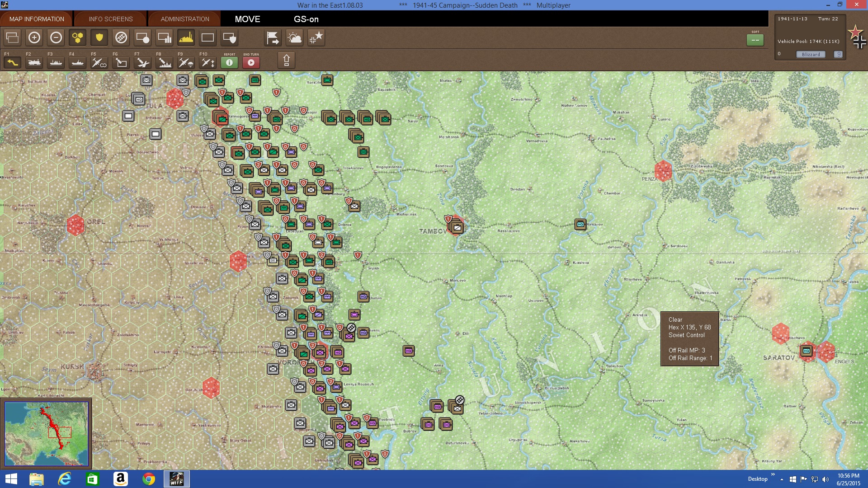868x488 pixels.
Task: Select F3 naval transport ship icon
Action: click(x=56, y=62)
